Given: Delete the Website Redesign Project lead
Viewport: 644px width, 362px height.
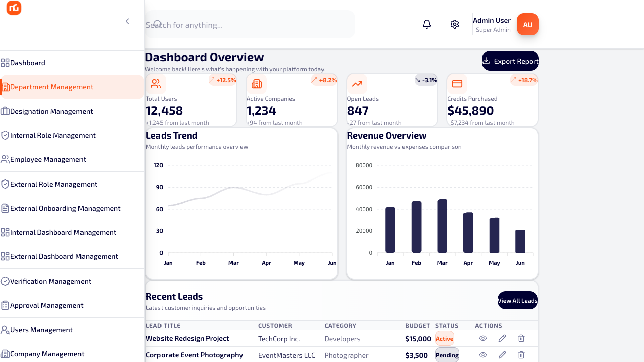Looking at the screenshot, I should (521, 338).
